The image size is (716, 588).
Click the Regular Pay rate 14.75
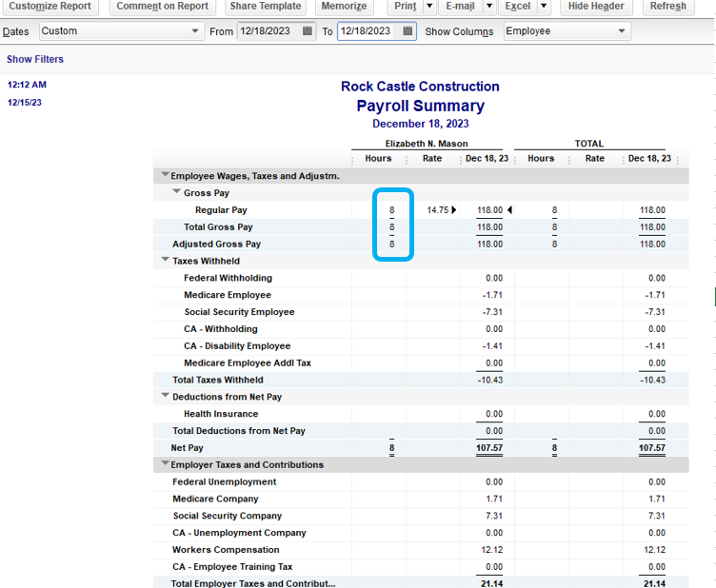pyautogui.click(x=437, y=210)
